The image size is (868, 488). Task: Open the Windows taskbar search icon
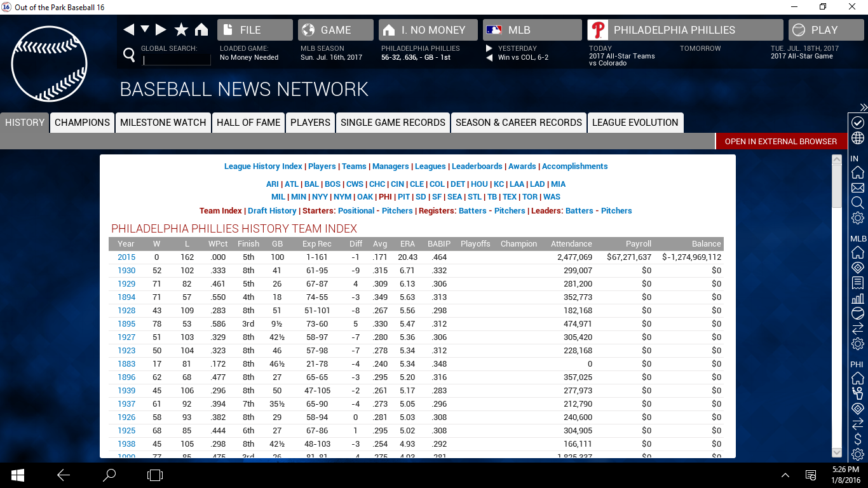[x=109, y=475]
